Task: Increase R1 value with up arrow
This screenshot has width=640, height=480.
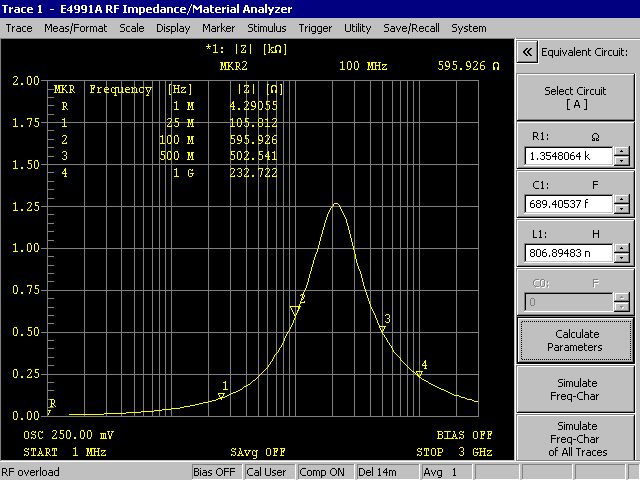Action: [622, 152]
